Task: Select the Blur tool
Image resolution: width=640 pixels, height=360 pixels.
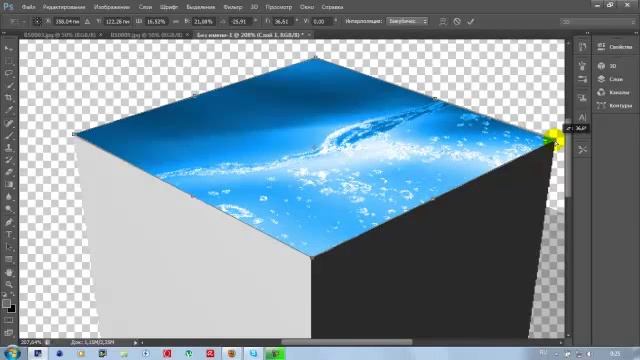Action: tap(9, 197)
